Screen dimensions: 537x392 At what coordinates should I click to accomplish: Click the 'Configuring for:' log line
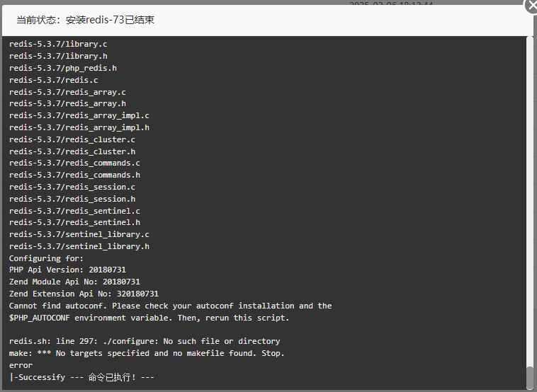tap(46, 258)
